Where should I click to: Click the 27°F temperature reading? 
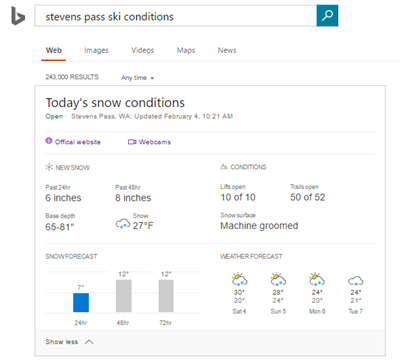coord(143,226)
